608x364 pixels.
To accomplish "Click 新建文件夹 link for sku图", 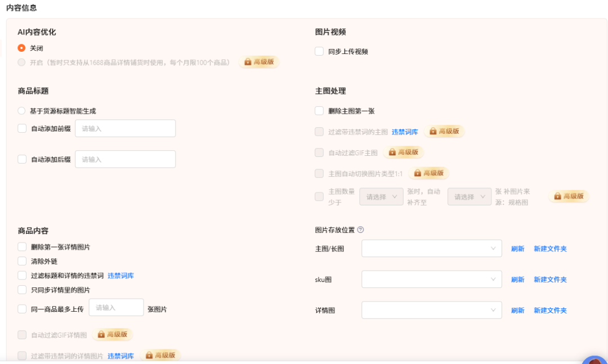I will pyautogui.click(x=550, y=280).
